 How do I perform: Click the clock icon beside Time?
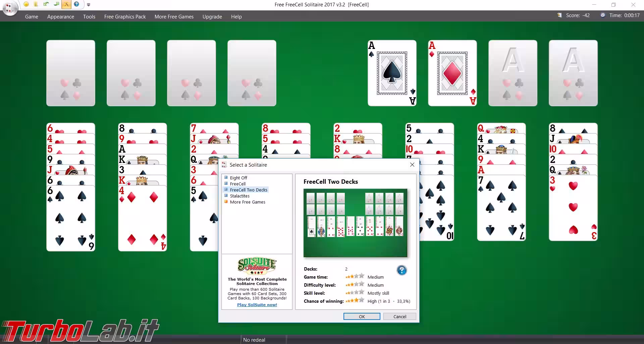(x=603, y=15)
